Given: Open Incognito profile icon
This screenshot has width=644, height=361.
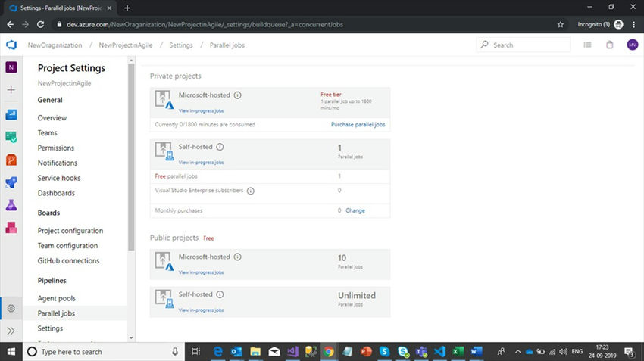Looking at the screenshot, I should tap(618, 25).
